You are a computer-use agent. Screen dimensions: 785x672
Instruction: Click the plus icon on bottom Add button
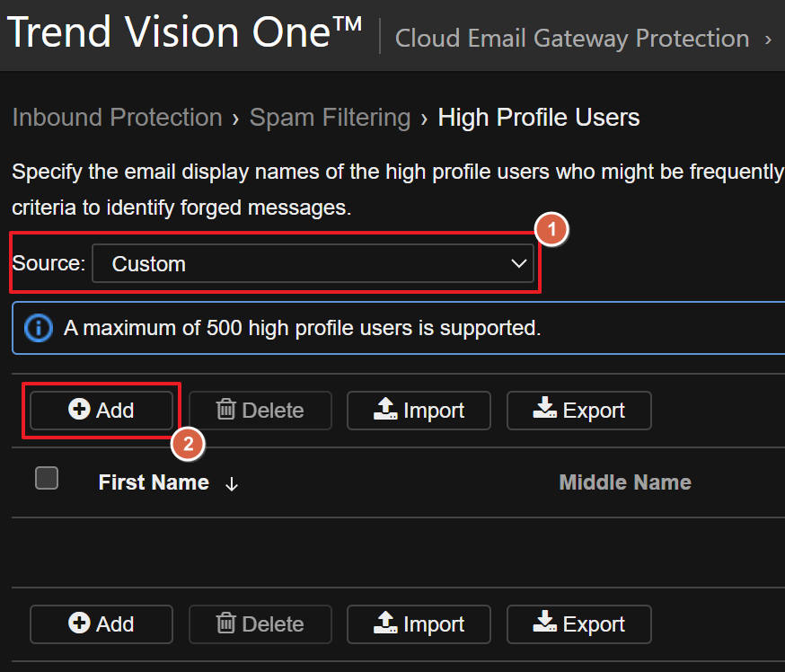pyautogui.click(x=79, y=623)
